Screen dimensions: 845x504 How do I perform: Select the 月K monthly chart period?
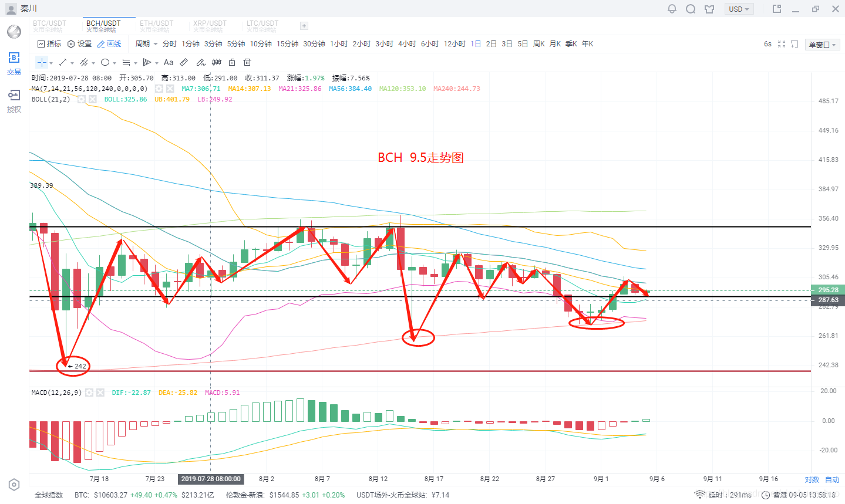click(555, 44)
